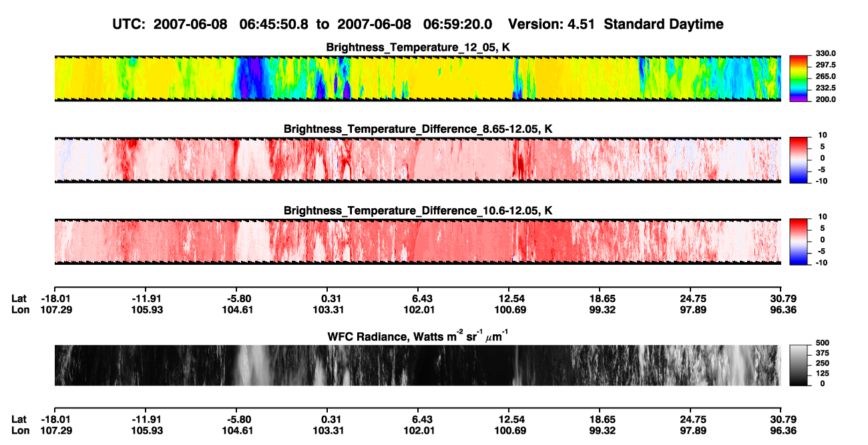Click longitude 104.61 under the WFC Radiance panel
868x445 pixels.
[x=236, y=431]
